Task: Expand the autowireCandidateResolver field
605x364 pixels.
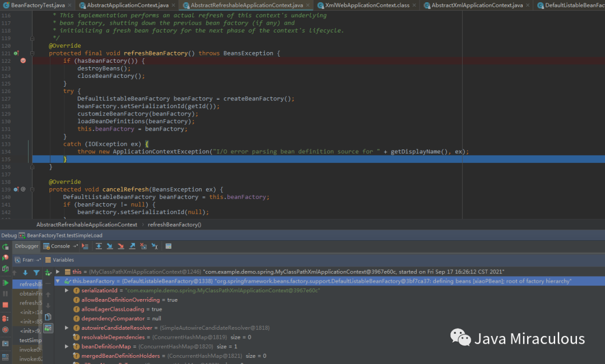Action: pyautogui.click(x=67, y=328)
